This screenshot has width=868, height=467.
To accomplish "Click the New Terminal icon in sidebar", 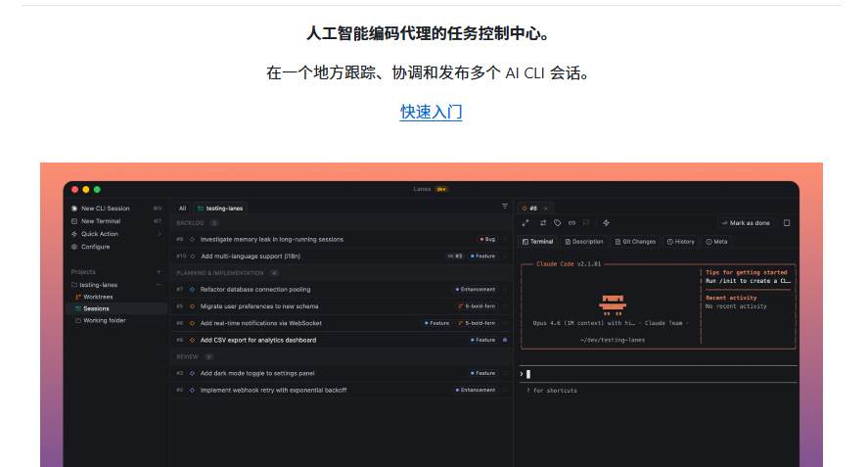I will click(74, 221).
